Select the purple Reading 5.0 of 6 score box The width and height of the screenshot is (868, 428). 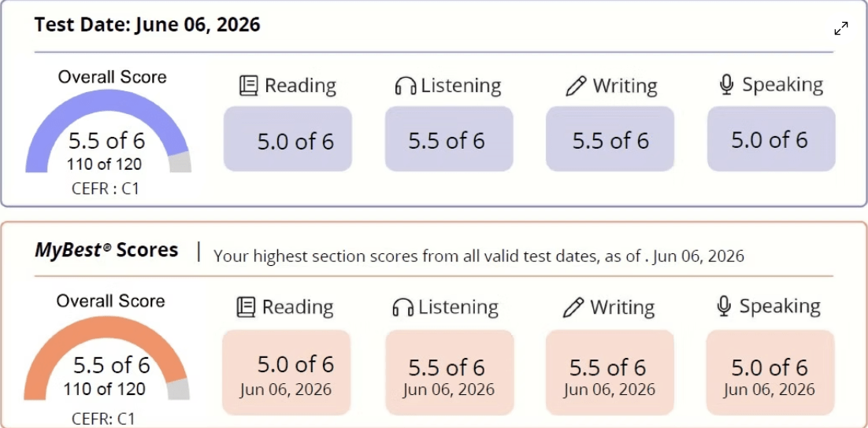tap(287, 138)
